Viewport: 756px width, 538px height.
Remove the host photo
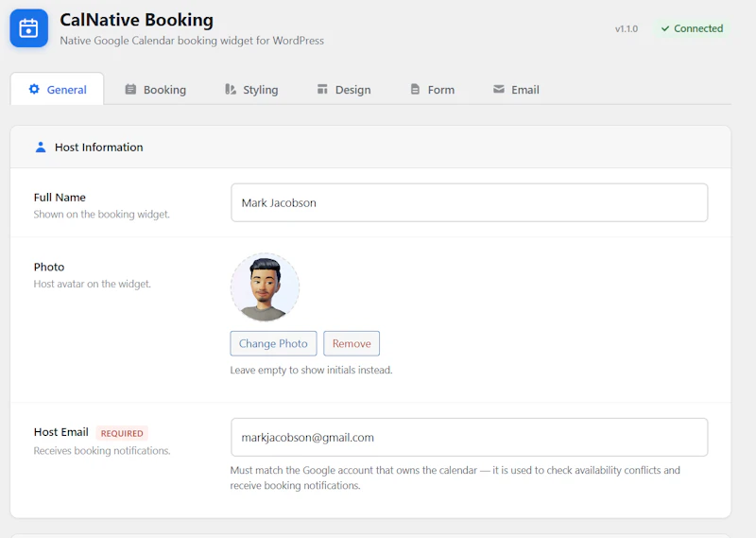(352, 343)
